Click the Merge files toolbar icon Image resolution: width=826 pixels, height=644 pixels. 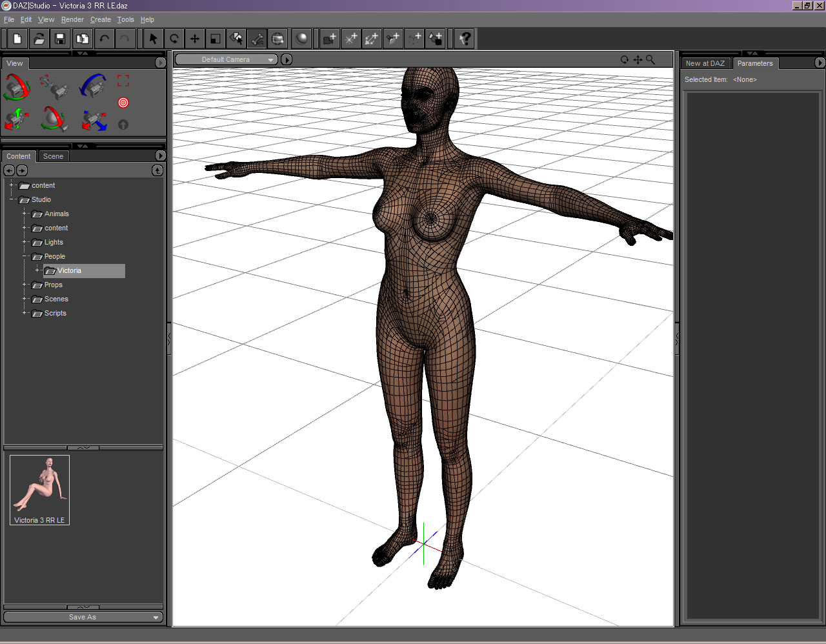click(82, 39)
